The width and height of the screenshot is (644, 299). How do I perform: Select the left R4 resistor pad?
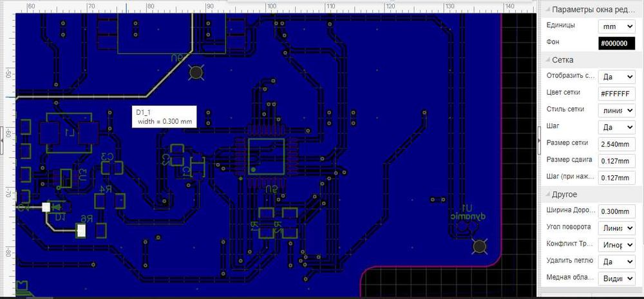(x=100, y=201)
